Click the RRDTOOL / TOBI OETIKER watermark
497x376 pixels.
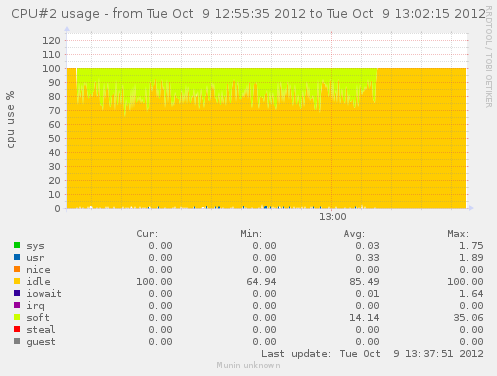click(x=489, y=57)
